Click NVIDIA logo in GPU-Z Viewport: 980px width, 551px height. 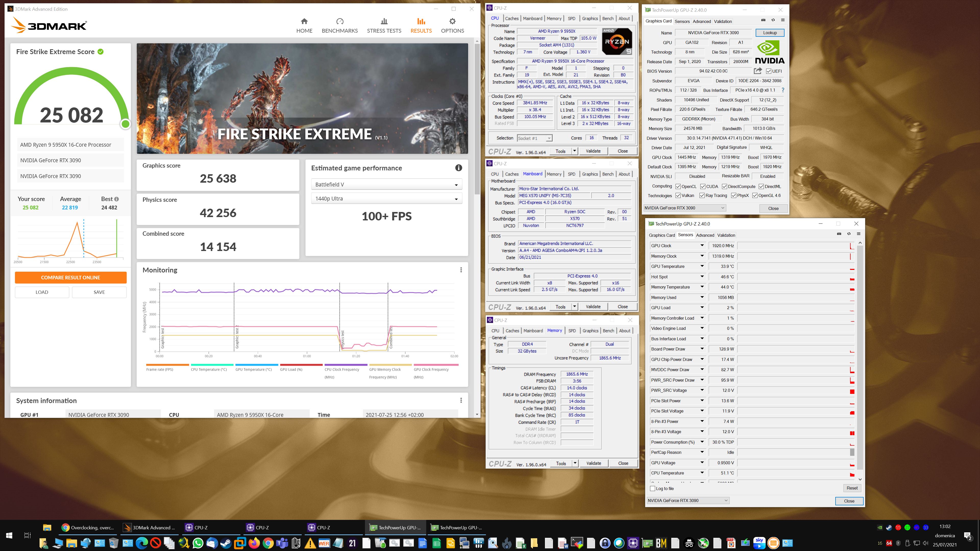[x=769, y=53]
